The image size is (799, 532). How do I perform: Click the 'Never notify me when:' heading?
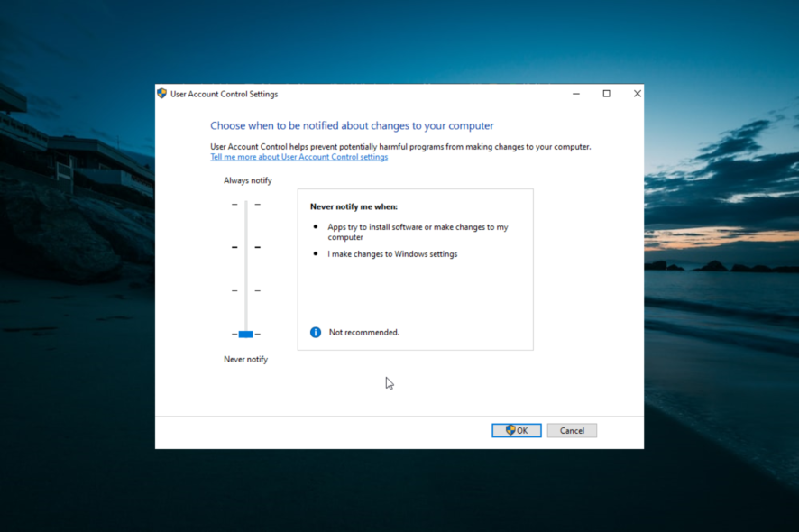click(x=354, y=206)
